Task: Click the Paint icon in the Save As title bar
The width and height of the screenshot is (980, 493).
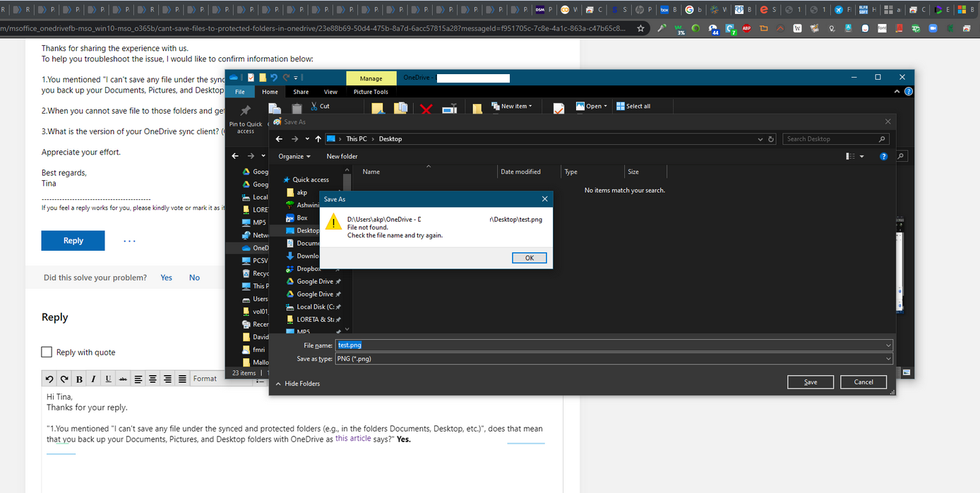Action: [277, 121]
